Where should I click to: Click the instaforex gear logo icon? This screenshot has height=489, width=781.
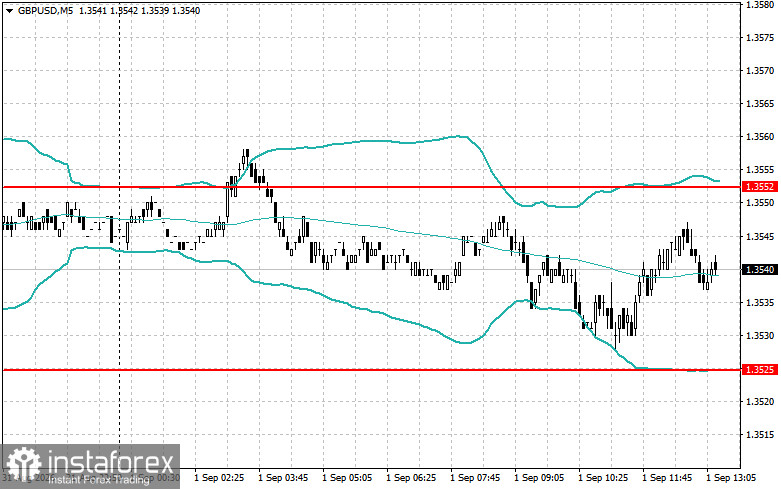coord(23,464)
